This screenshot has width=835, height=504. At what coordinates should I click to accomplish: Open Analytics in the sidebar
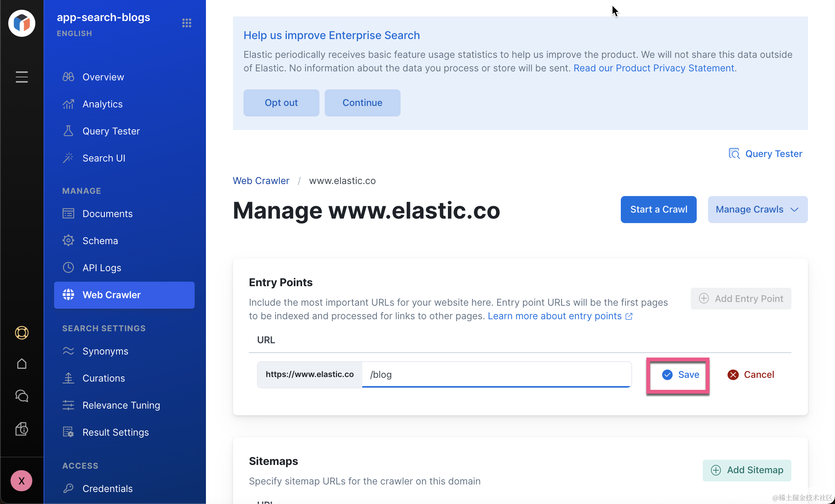click(x=102, y=104)
